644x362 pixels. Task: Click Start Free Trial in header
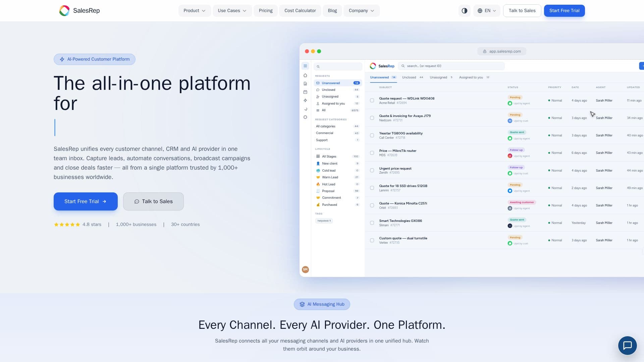(x=564, y=11)
